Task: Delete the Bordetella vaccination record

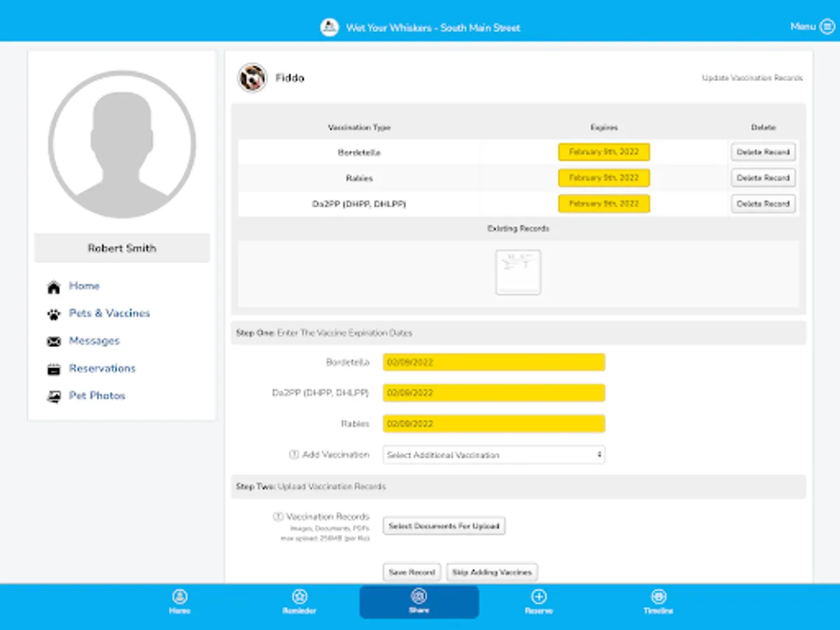Action: point(763,152)
